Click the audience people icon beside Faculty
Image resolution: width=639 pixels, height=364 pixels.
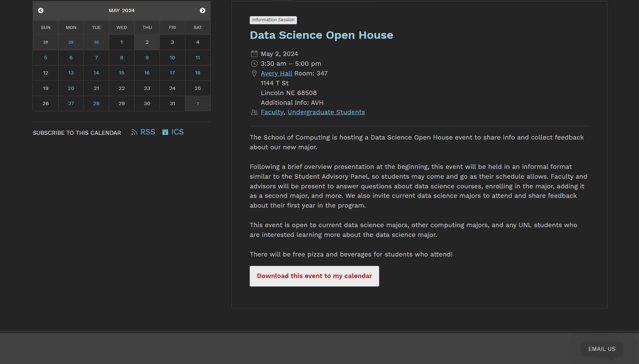click(254, 112)
